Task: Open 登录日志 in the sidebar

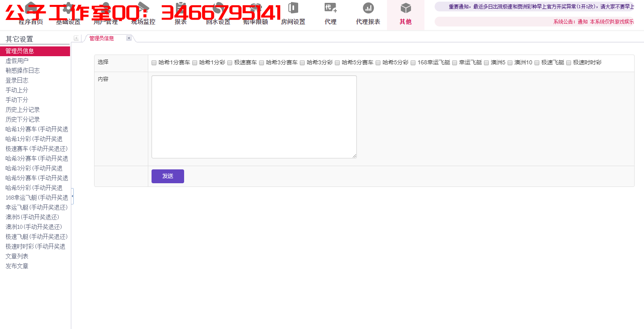Action: 17,80
